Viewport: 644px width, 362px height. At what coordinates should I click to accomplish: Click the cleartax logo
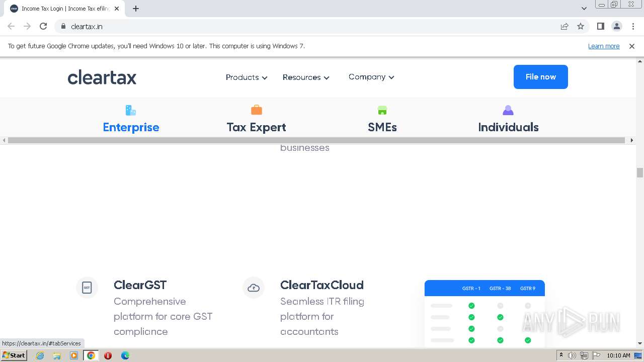102,77
